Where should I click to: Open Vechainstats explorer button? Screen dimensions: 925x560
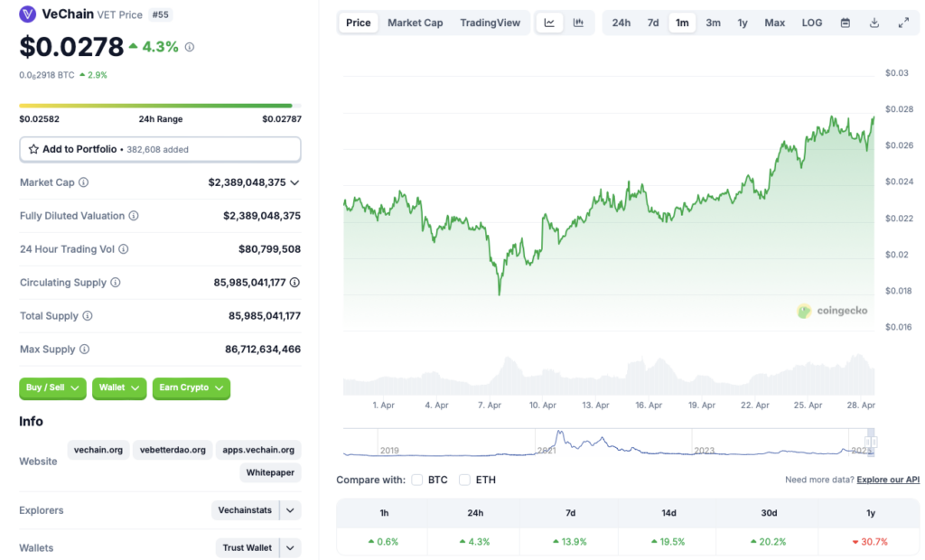[245, 510]
